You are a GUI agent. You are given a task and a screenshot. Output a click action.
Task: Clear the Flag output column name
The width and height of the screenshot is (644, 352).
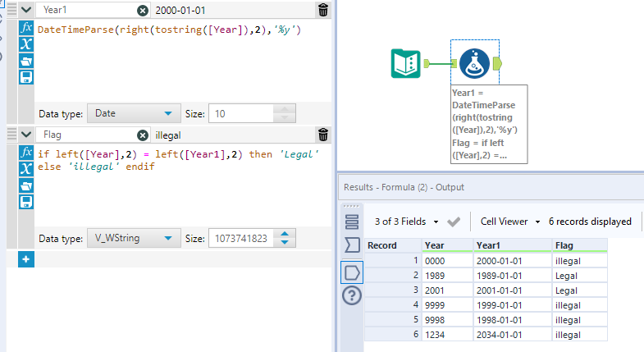(143, 135)
